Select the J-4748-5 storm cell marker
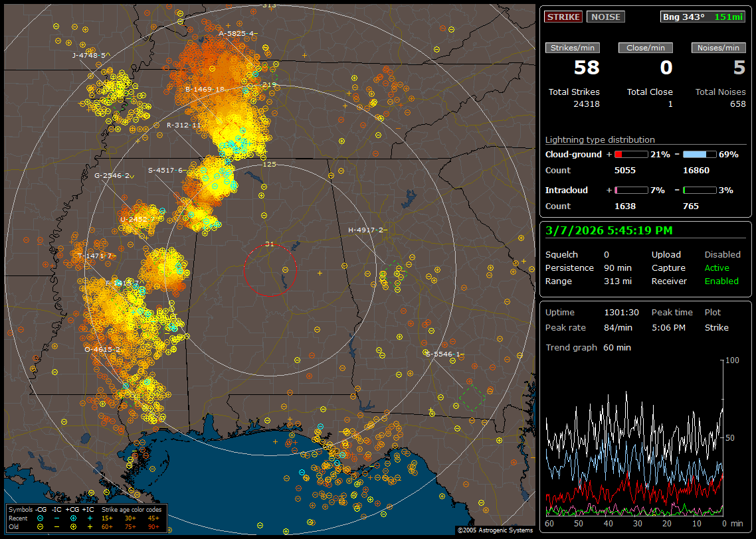This screenshot has height=539, width=756. 88,56
